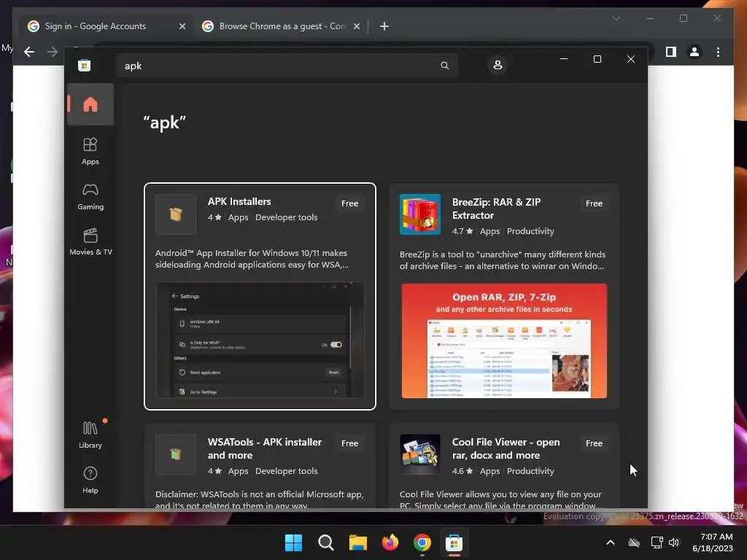Open the WSATools - APK installer title
Screen dimensions: 747x560
tap(264, 448)
